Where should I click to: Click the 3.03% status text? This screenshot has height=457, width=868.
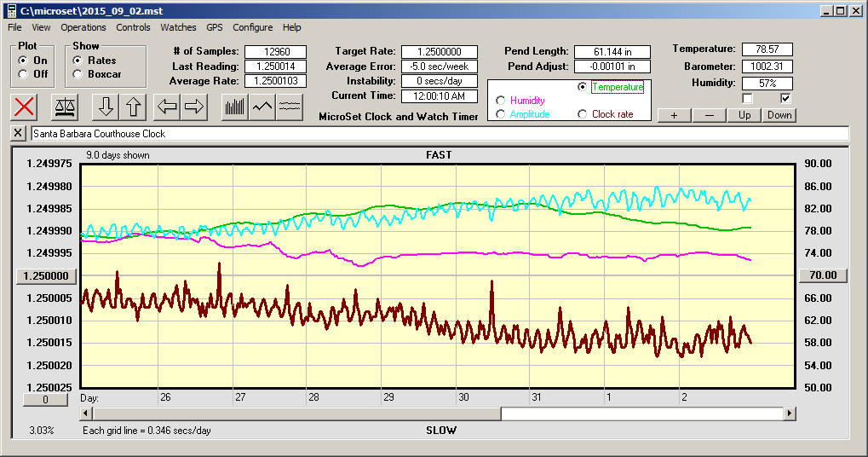[42, 431]
